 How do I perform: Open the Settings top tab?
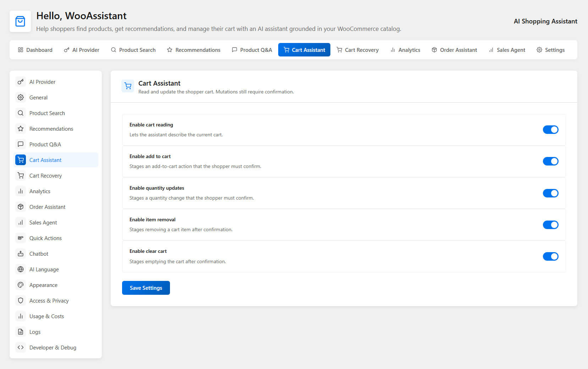[x=550, y=50]
